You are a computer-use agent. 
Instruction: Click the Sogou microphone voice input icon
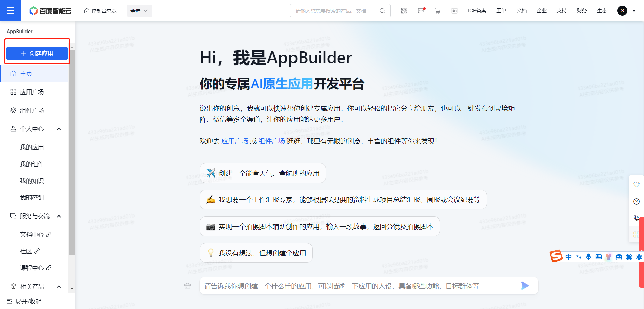pyautogui.click(x=588, y=257)
